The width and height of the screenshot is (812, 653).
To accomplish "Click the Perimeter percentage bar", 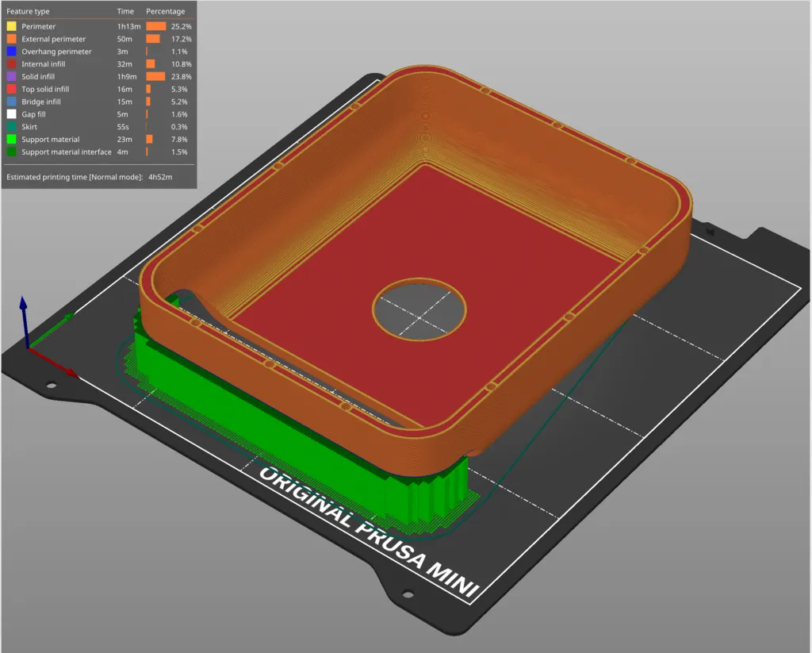I will point(156,26).
